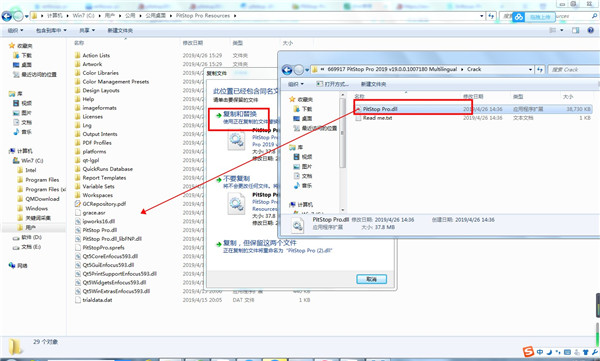Viewport: 600px width, 361px height.
Task: Sort by 类型 column in Crack window
Action: 518,97
